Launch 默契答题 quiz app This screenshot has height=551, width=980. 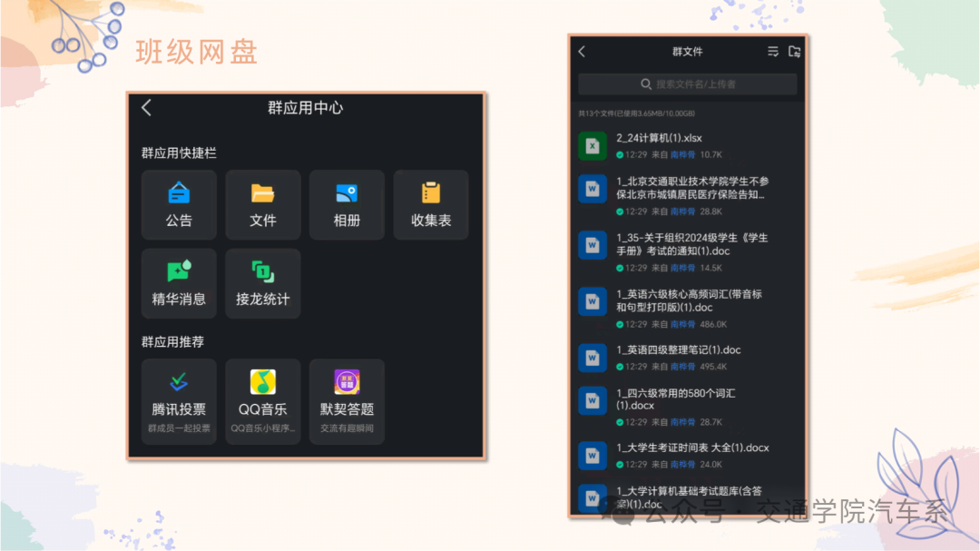click(x=347, y=400)
